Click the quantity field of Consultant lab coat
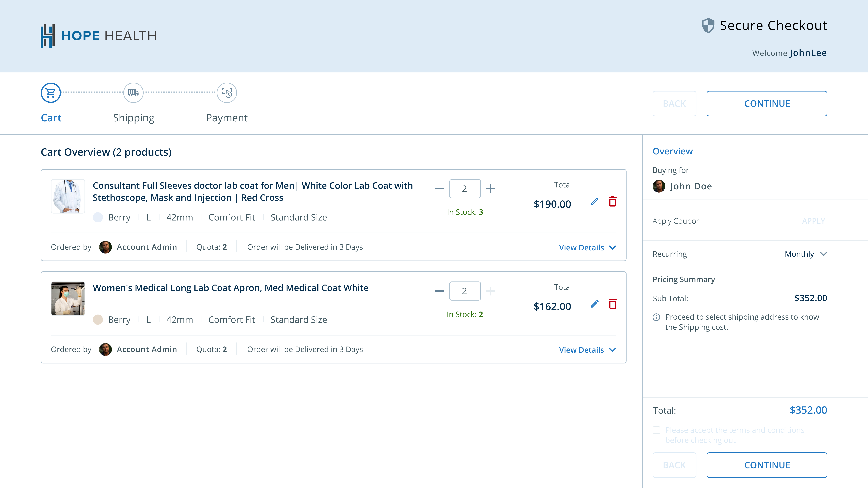Screen dimensions: 868x488 [x=465, y=189]
